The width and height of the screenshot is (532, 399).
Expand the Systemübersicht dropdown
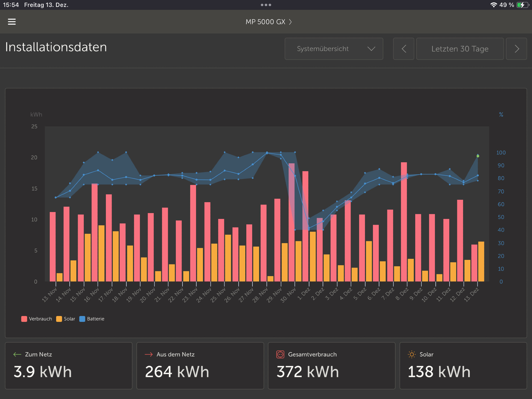[x=334, y=49]
